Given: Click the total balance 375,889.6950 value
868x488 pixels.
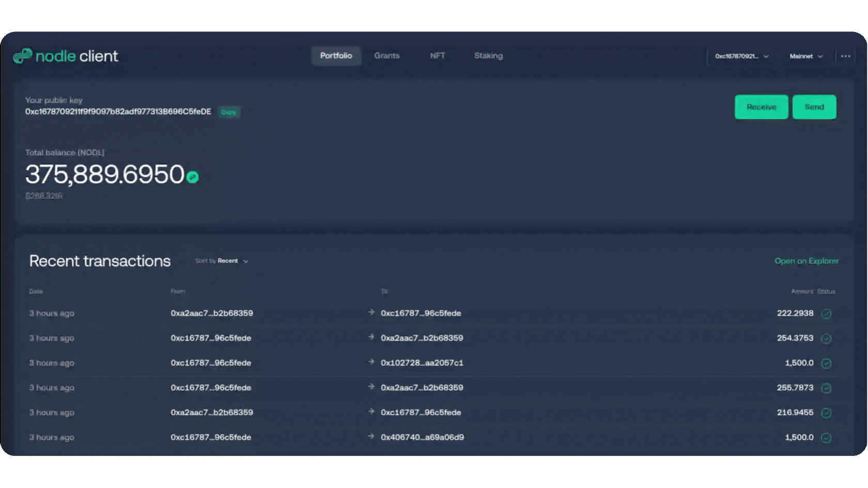Looking at the screenshot, I should pos(105,174).
